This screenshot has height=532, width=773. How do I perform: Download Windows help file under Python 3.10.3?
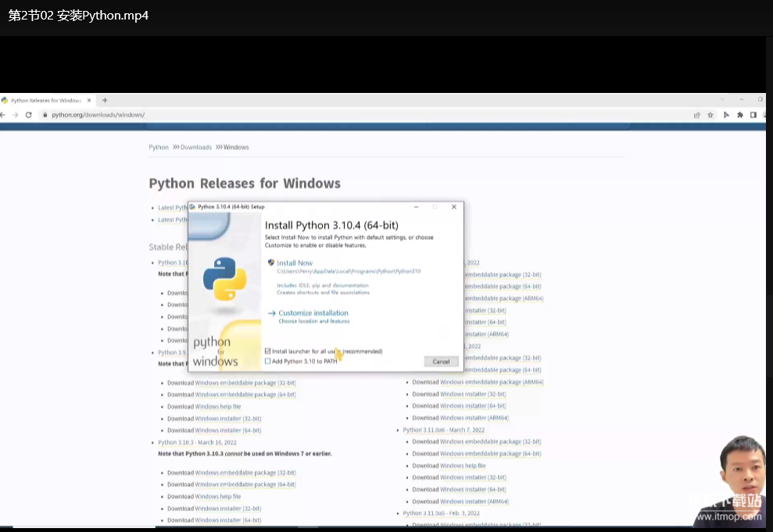click(217, 496)
